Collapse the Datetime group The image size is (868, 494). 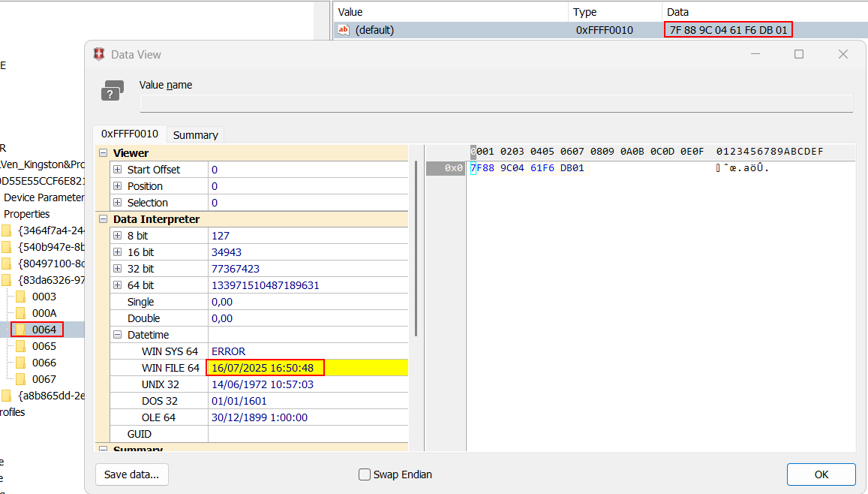coord(118,335)
